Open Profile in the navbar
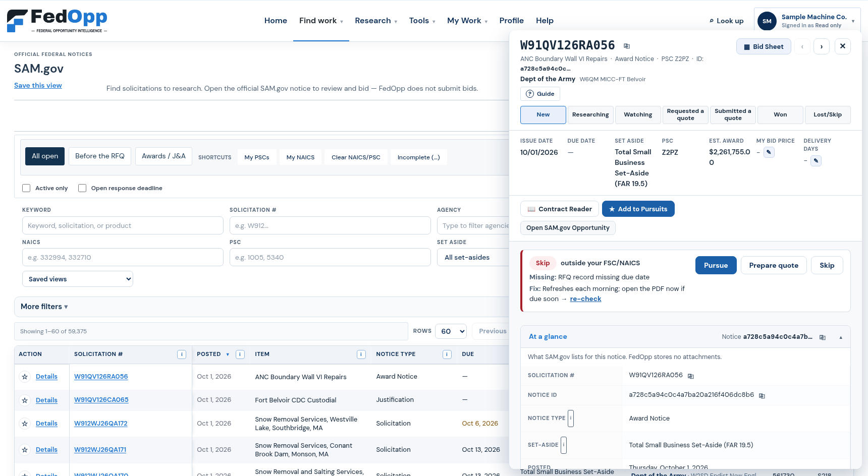This screenshot has width=868, height=476. point(511,21)
